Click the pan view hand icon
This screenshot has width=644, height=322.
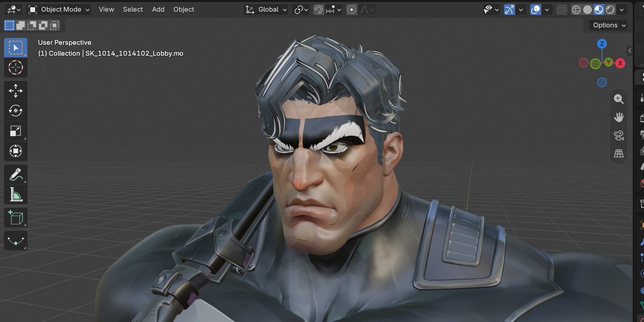619,117
